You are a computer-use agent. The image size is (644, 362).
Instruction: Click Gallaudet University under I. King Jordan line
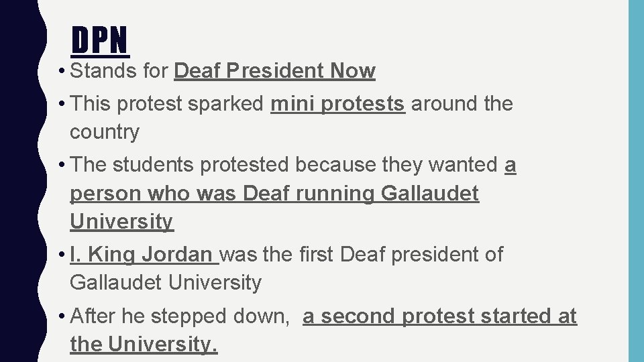tap(165, 283)
